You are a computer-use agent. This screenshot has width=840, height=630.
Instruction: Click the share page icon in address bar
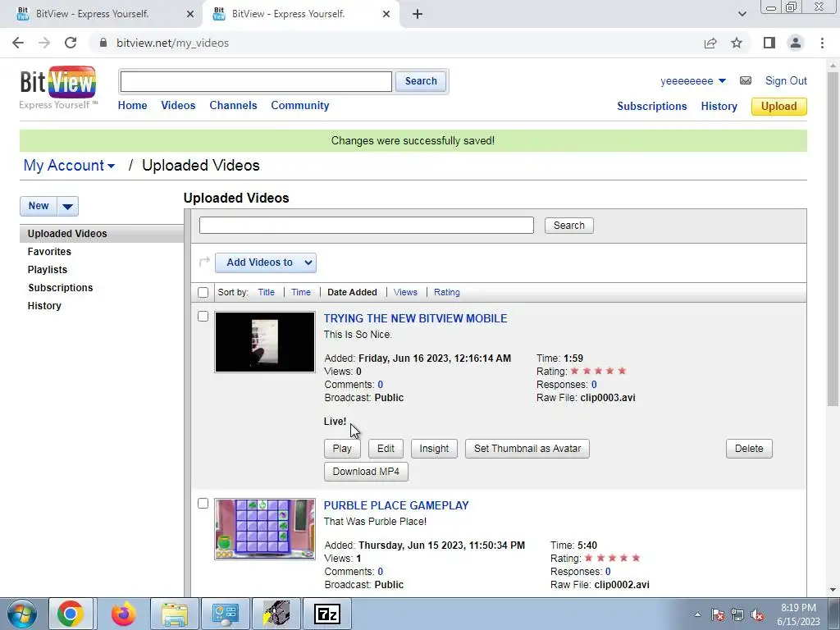[710, 43]
